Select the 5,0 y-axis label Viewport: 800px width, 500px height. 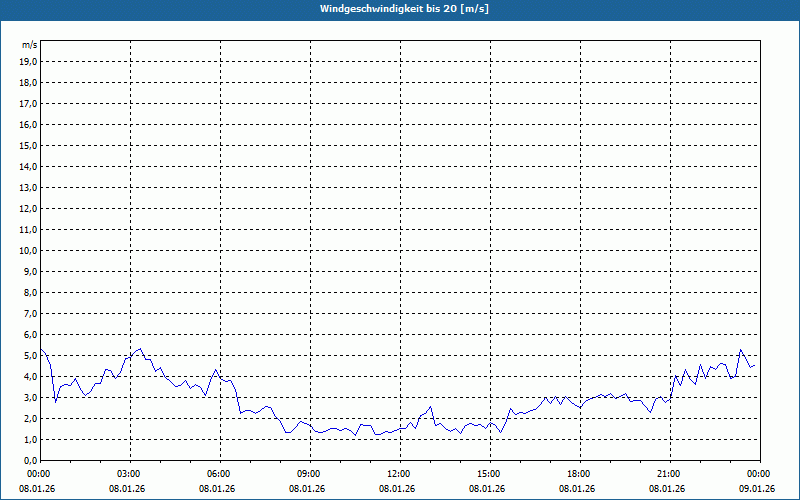(30, 355)
